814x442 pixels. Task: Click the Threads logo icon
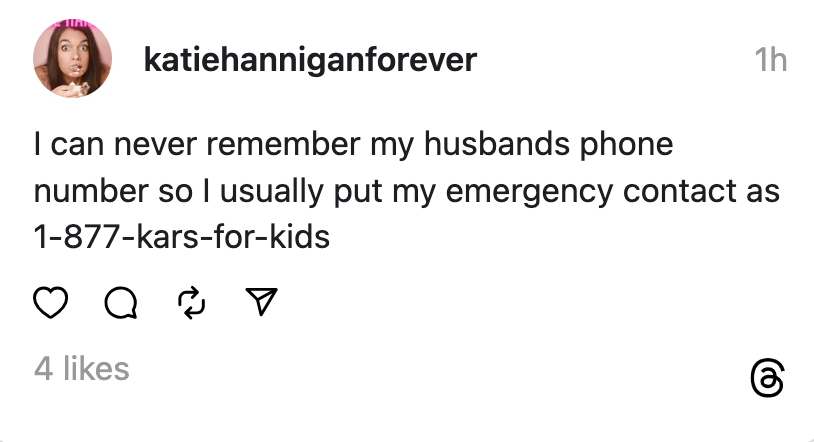click(x=765, y=380)
